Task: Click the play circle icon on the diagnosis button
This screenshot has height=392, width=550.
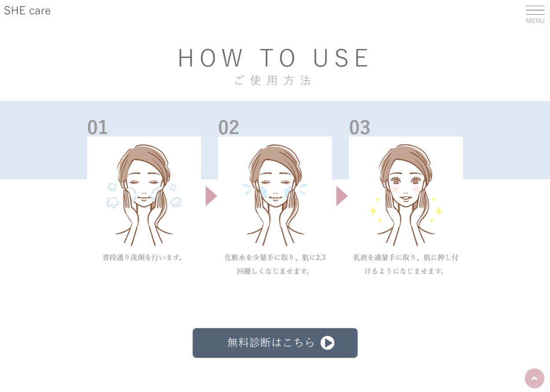Action: [327, 343]
